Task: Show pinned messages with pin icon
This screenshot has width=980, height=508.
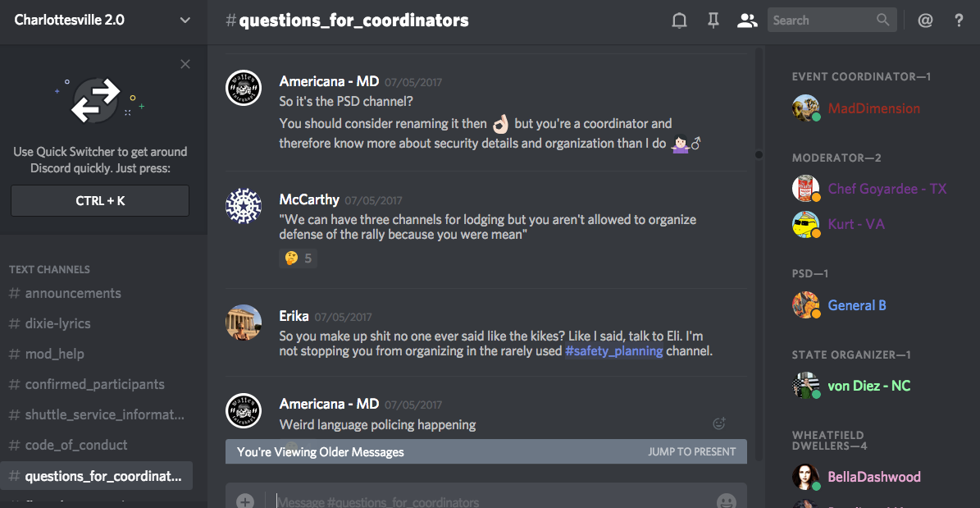Action: (x=713, y=21)
